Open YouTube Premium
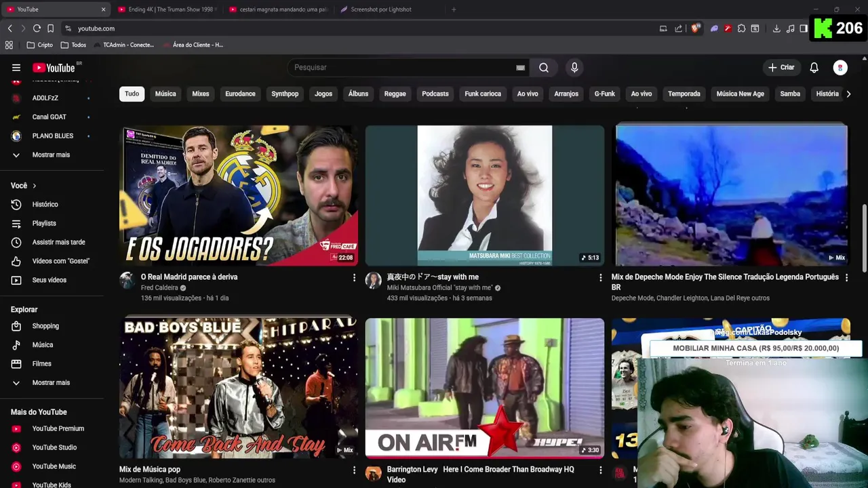This screenshot has height=488, width=868. [x=52, y=428]
